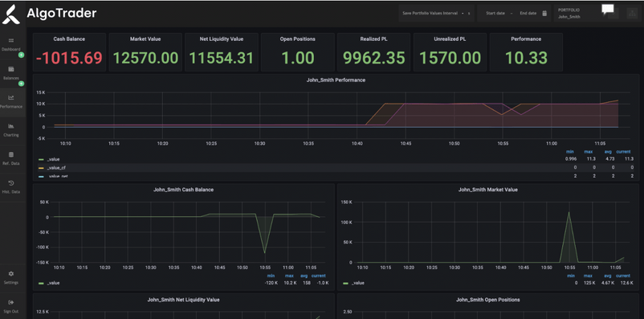Click the Start date field
This screenshot has height=319, width=644.
[495, 13]
